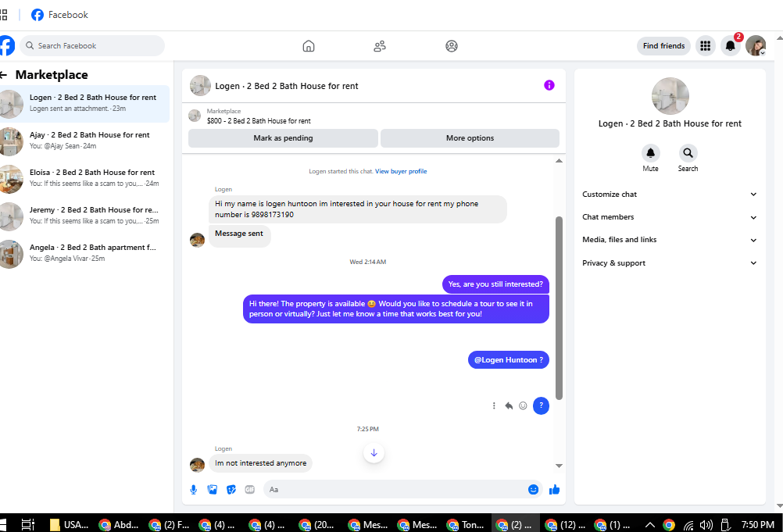Open the profile circle icon in top navigation
Image resolution: width=783 pixels, height=532 pixels.
pyautogui.click(x=452, y=46)
